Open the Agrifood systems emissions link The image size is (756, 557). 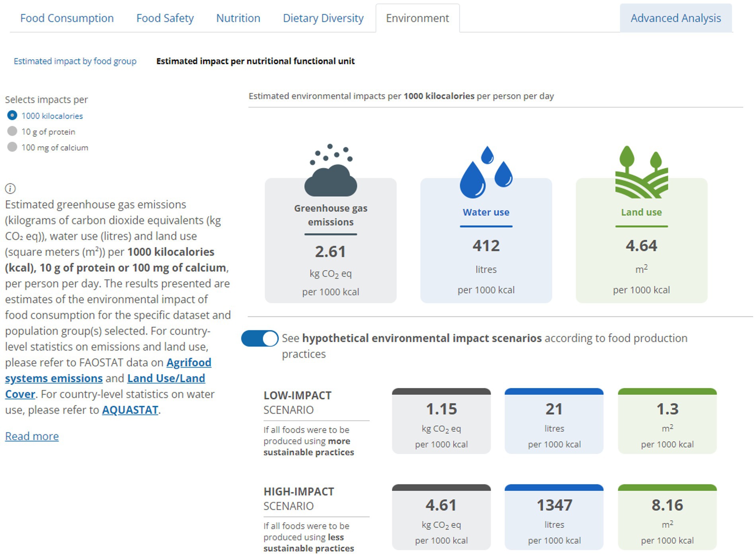click(x=188, y=363)
